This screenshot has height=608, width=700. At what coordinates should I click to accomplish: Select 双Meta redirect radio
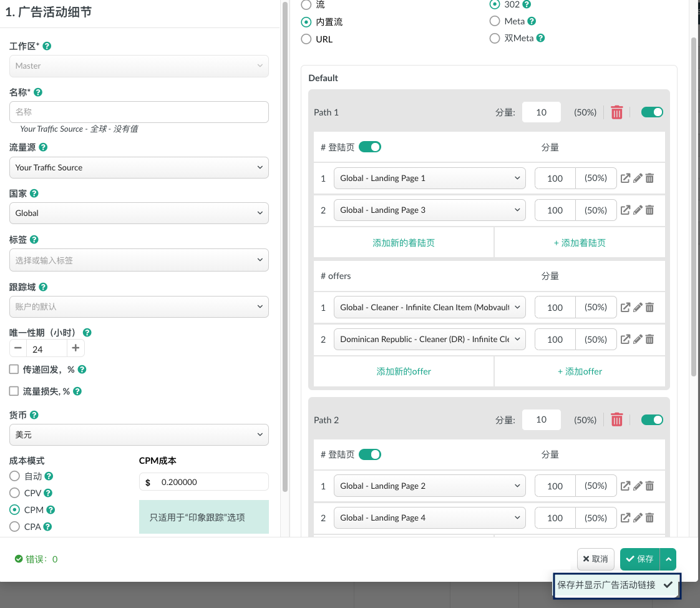click(x=495, y=38)
